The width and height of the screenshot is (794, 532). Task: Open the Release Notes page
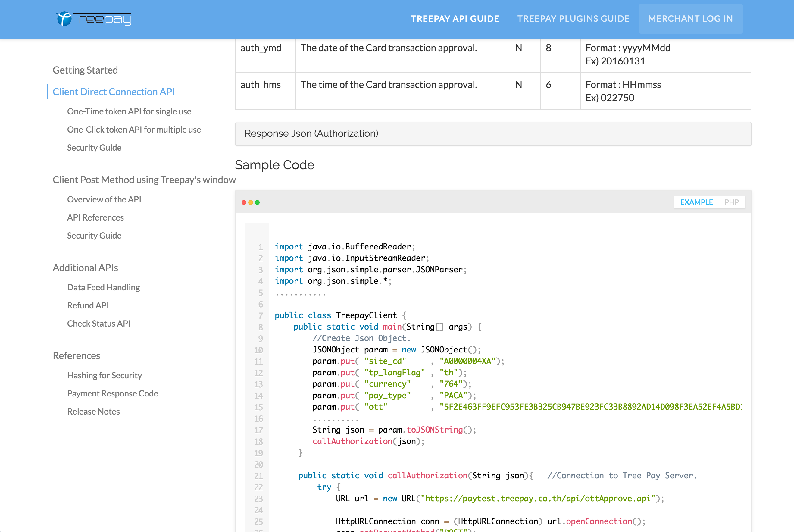tap(93, 411)
